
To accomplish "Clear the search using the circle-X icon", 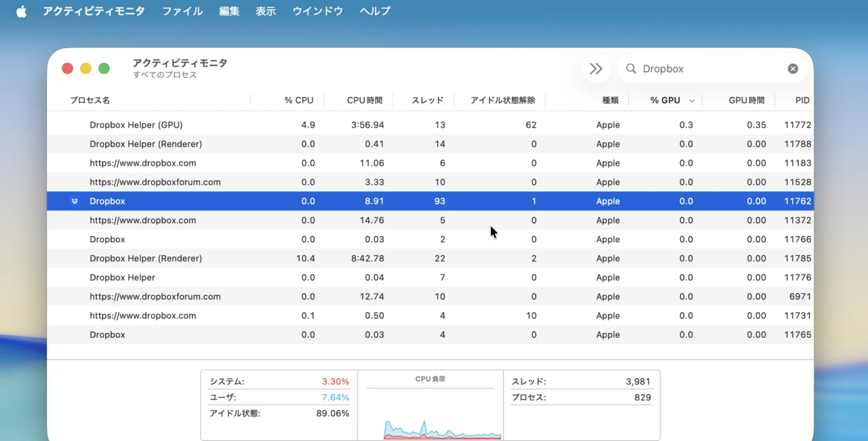I will coord(793,69).
